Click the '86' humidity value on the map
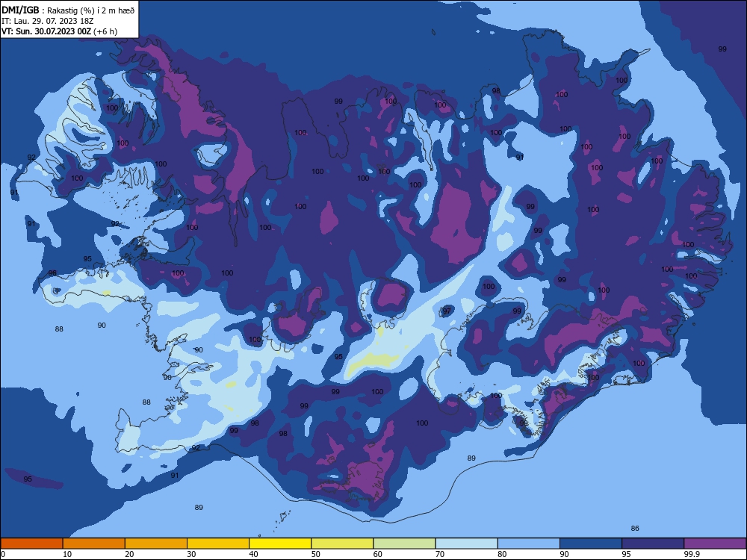The width and height of the screenshot is (747, 560). click(634, 528)
